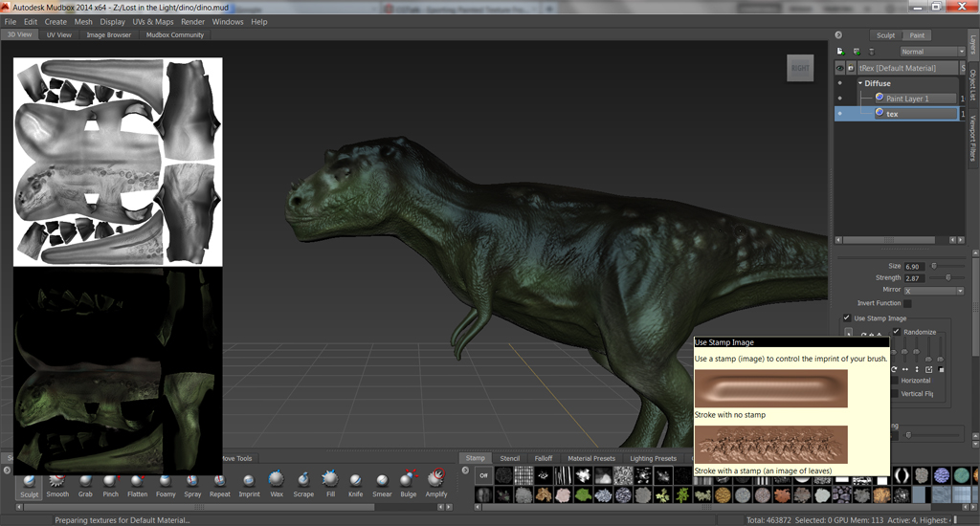This screenshot has height=526, width=980.
Task: Open the Normal blend mode dropdown
Action: (932, 52)
